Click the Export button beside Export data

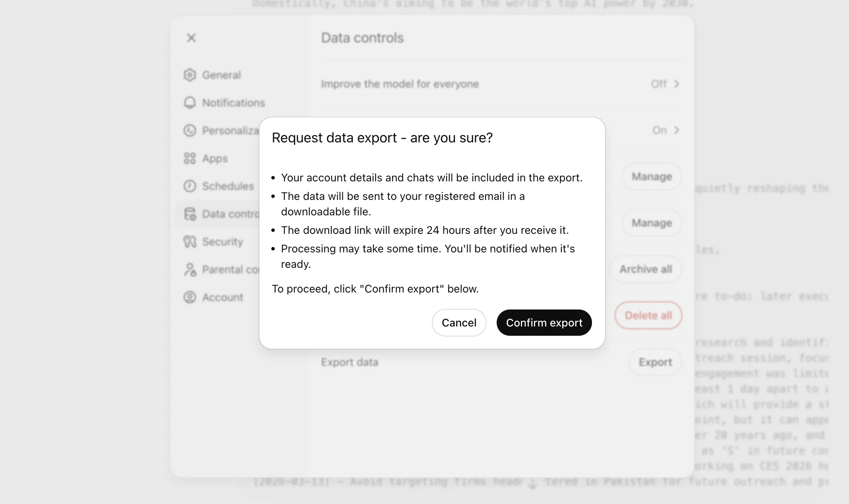655,362
